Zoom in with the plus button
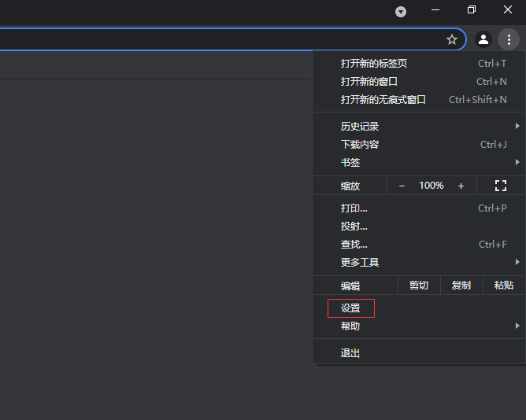 coord(461,186)
